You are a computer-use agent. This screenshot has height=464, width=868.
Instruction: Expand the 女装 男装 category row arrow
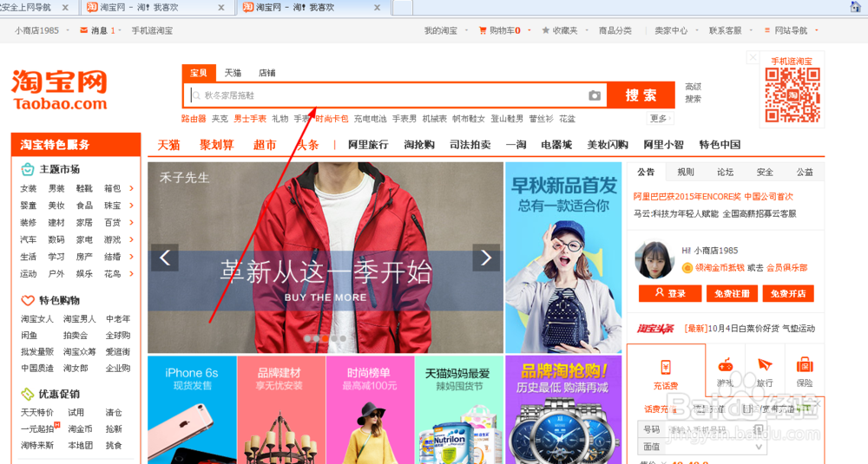tap(131, 188)
